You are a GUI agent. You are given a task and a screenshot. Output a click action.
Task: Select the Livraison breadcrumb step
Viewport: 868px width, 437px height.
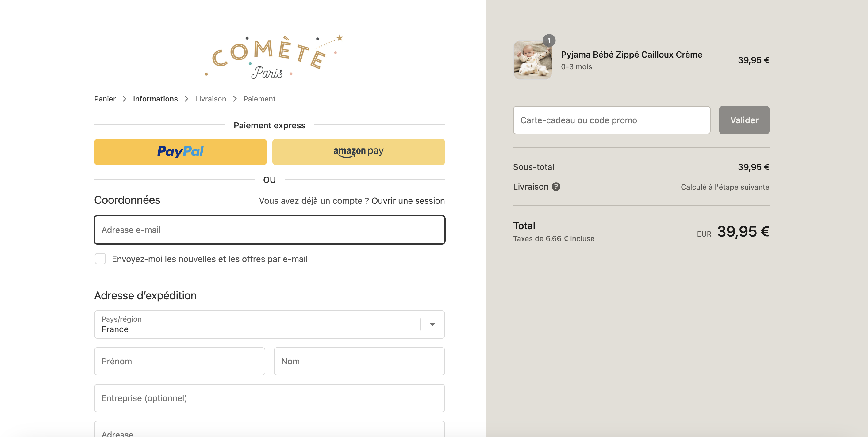coord(211,99)
